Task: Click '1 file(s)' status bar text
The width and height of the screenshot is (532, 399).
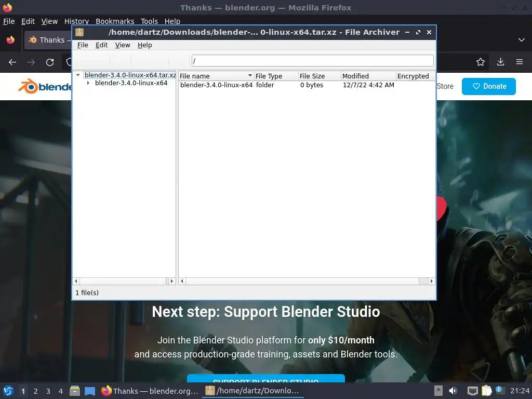Action: click(87, 293)
